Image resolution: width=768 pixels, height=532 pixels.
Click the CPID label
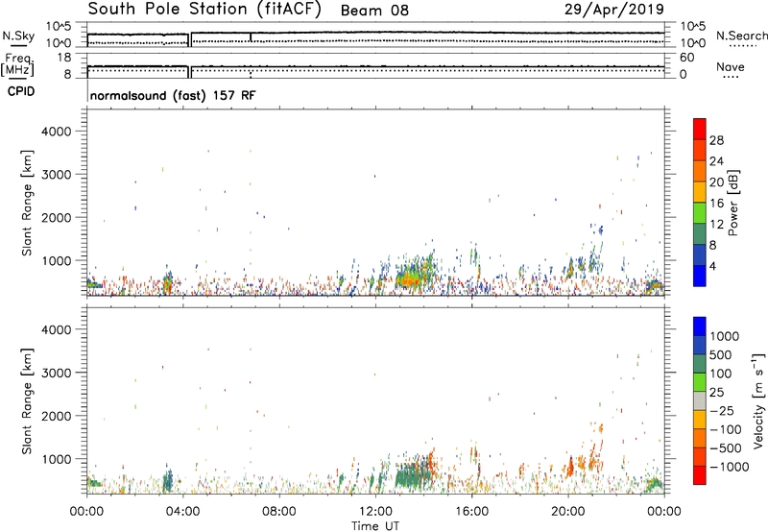coord(20,91)
